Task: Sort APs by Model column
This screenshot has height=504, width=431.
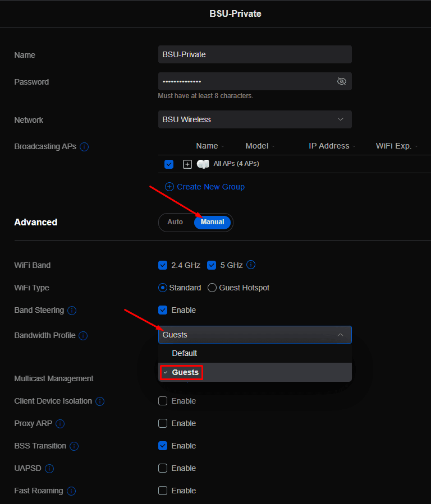Action: (x=260, y=146)
